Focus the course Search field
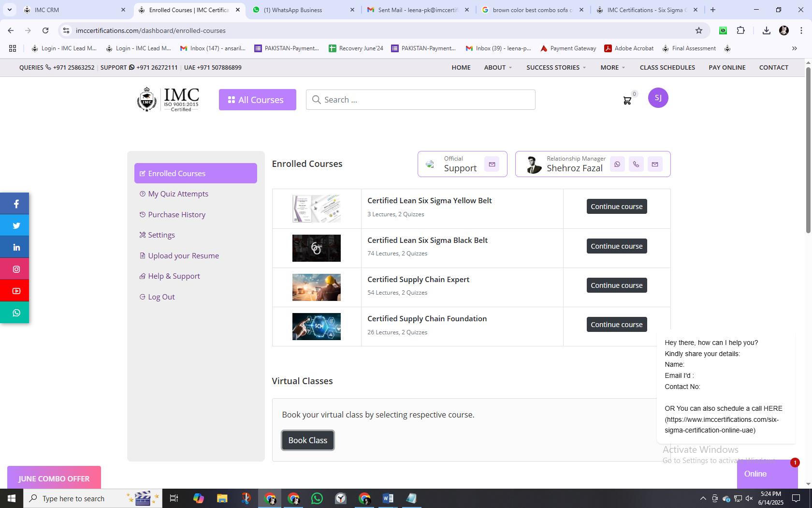812x508 pixels. coord(420,100)
